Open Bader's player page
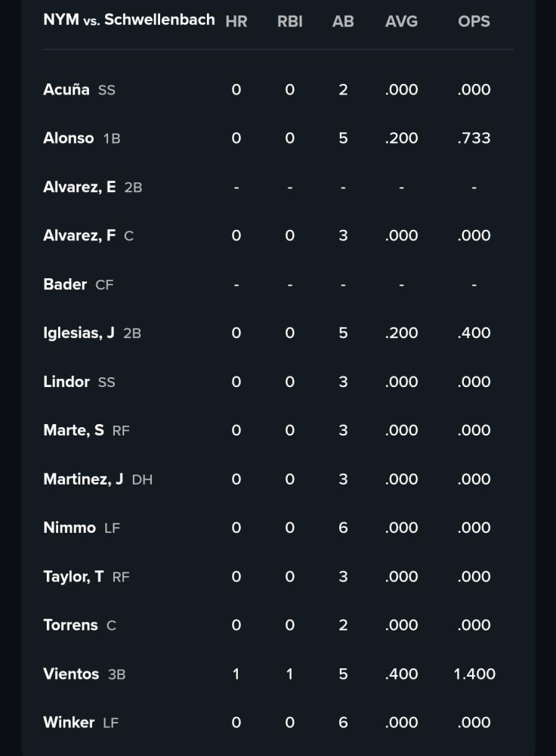 click(65, 284)
